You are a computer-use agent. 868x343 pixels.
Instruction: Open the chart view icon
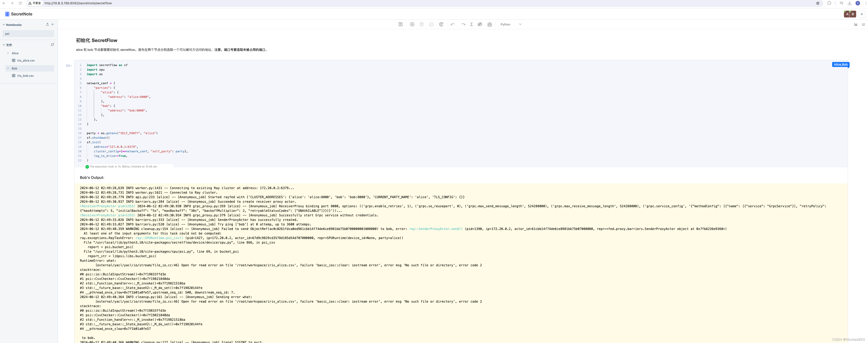[x=856, y=24]
